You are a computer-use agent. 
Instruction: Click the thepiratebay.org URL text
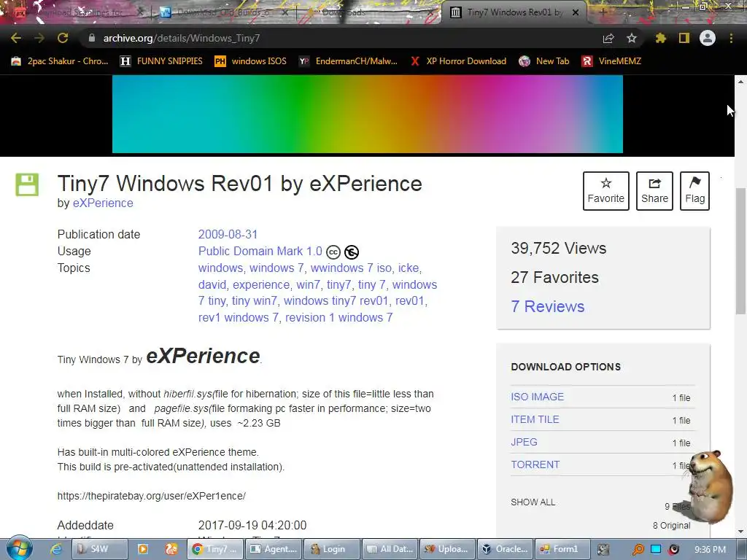click(152, 496)
